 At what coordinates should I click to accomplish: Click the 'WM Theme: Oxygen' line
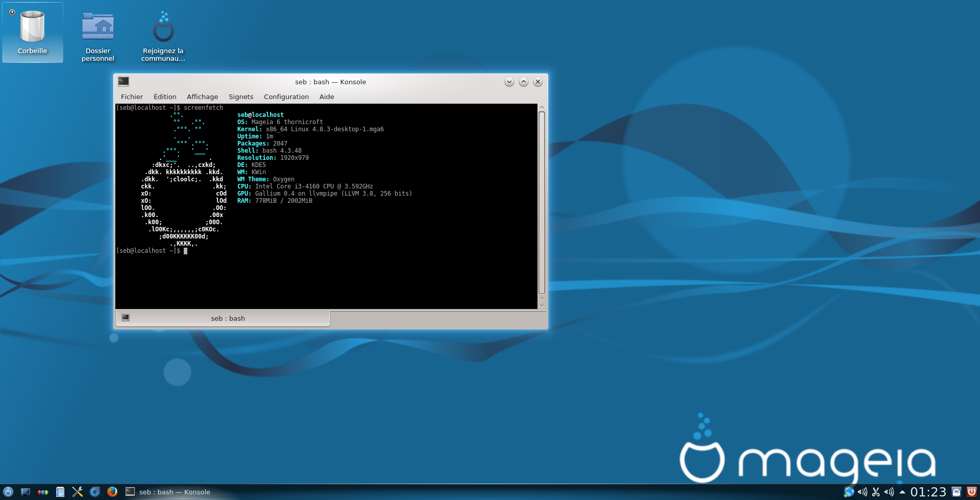tap(266, 179)
